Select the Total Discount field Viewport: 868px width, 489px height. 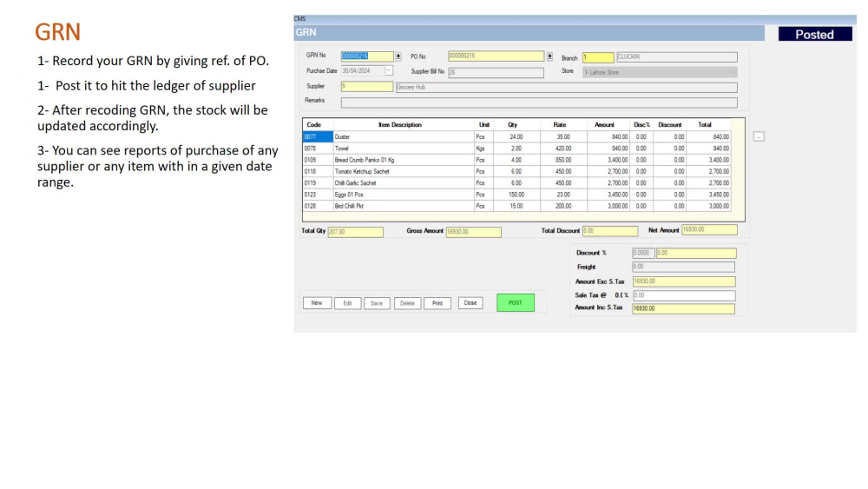click(x=610, y=231)
